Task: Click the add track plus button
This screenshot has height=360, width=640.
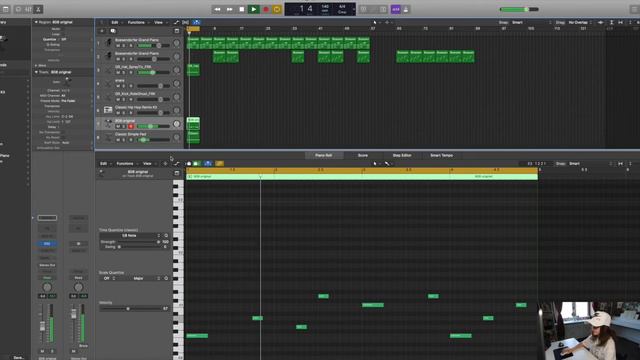Action: [102, 31]
